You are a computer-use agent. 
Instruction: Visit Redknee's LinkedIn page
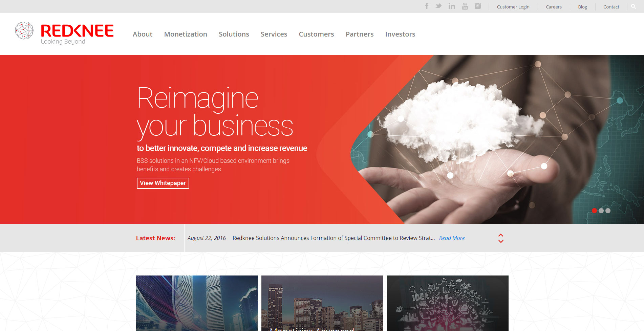coord(451,6)
